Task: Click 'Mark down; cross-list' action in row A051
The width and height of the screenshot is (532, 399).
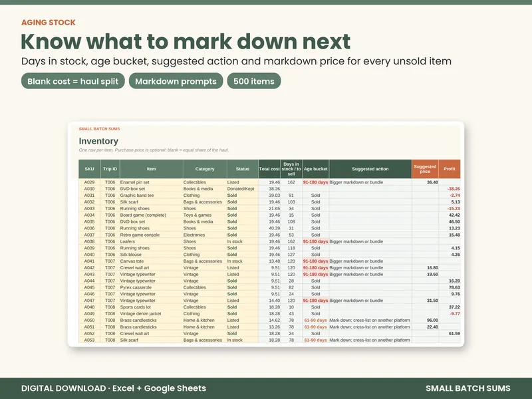Action: [x=370, y=327]
